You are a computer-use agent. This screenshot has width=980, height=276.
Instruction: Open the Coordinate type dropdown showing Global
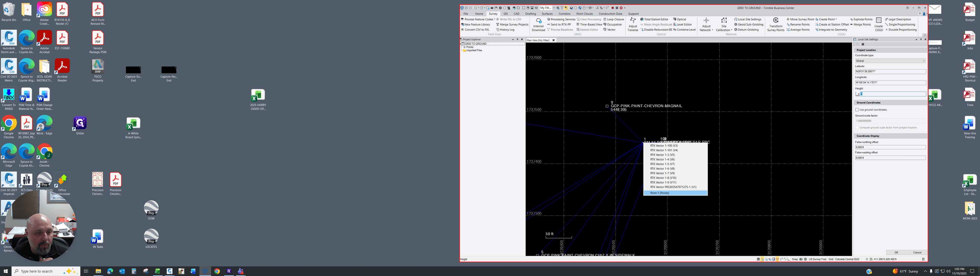890,61
